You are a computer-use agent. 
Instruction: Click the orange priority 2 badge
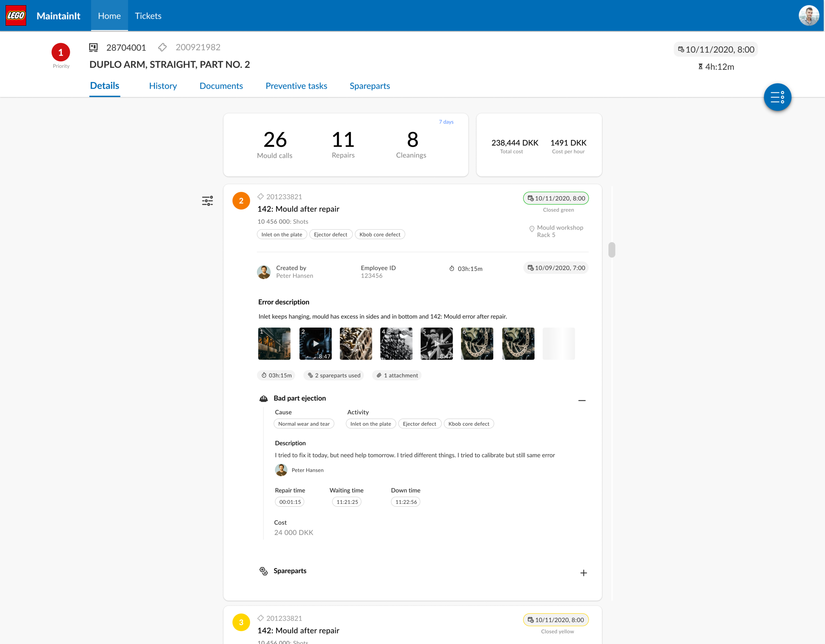tap(241, 200)
